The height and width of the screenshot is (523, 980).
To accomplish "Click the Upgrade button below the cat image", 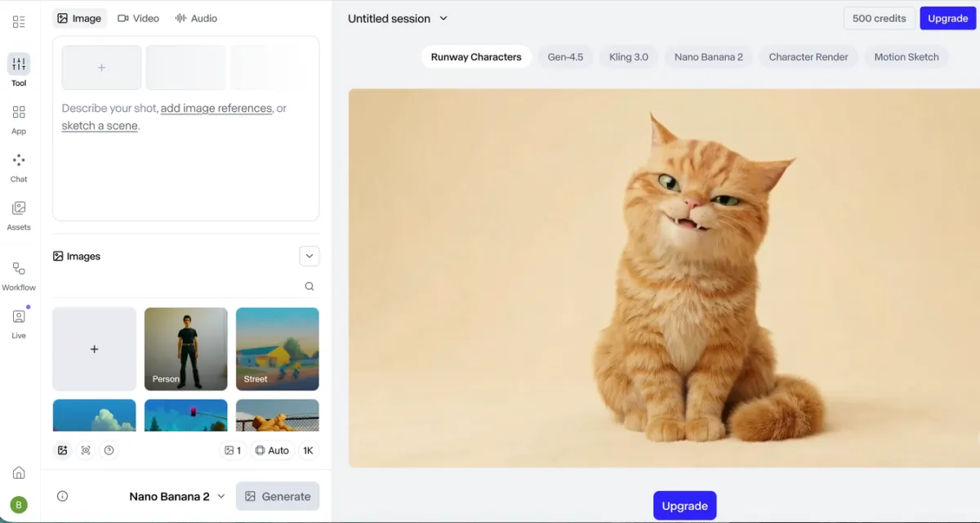I will [684, 506].
